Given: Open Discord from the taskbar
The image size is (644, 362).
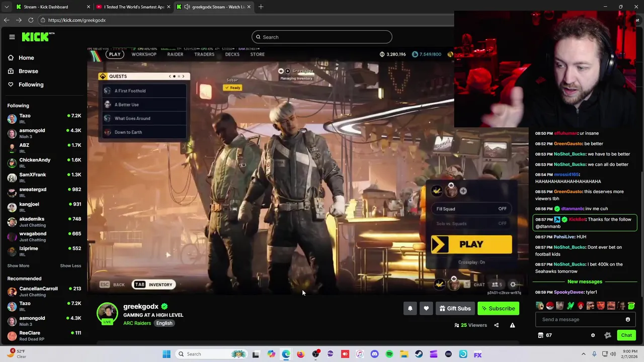Looking at the screenshot, I should pos(374,354).
